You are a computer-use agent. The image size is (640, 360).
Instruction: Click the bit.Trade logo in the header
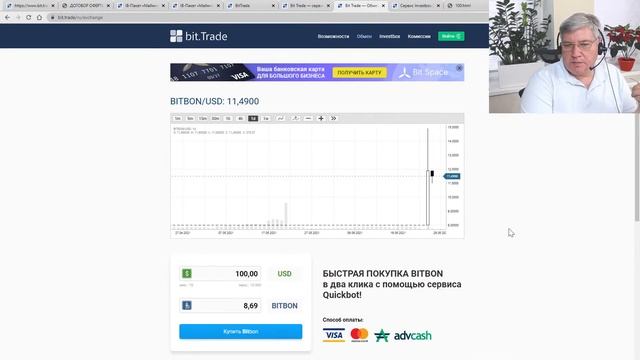point(199,36)
